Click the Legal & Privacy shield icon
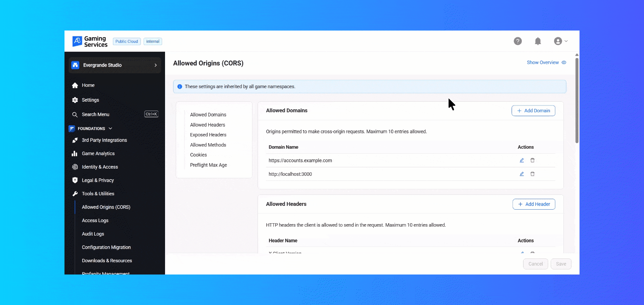 75,180
